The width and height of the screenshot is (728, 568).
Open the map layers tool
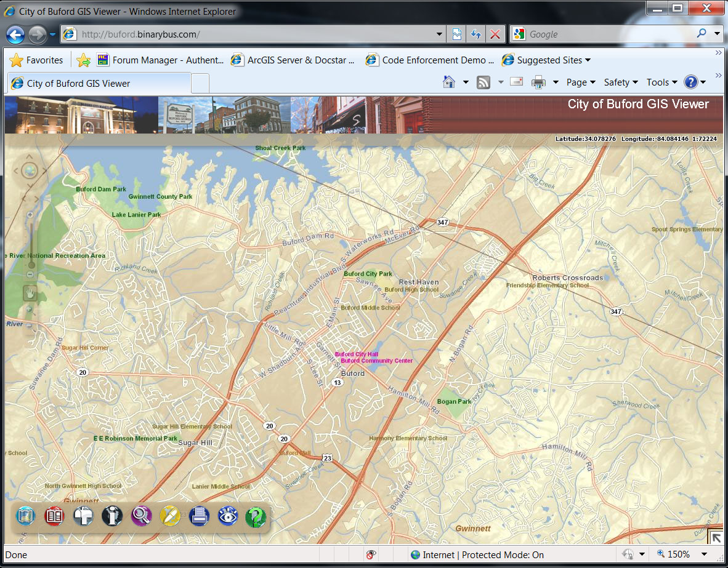(x=26, y=517)
